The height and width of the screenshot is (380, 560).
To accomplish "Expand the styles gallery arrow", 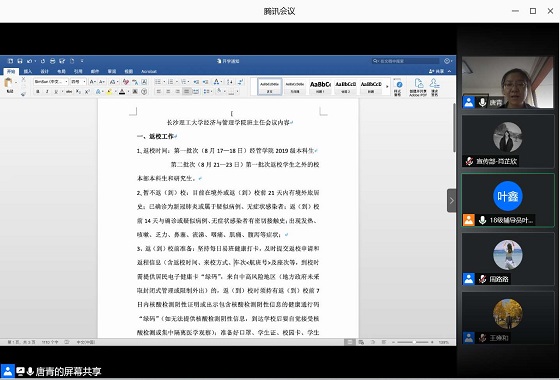I will (x=387, y=86).
